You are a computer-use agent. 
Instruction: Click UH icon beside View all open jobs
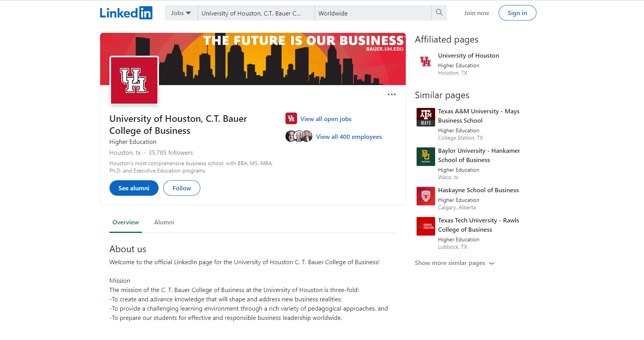291,118
